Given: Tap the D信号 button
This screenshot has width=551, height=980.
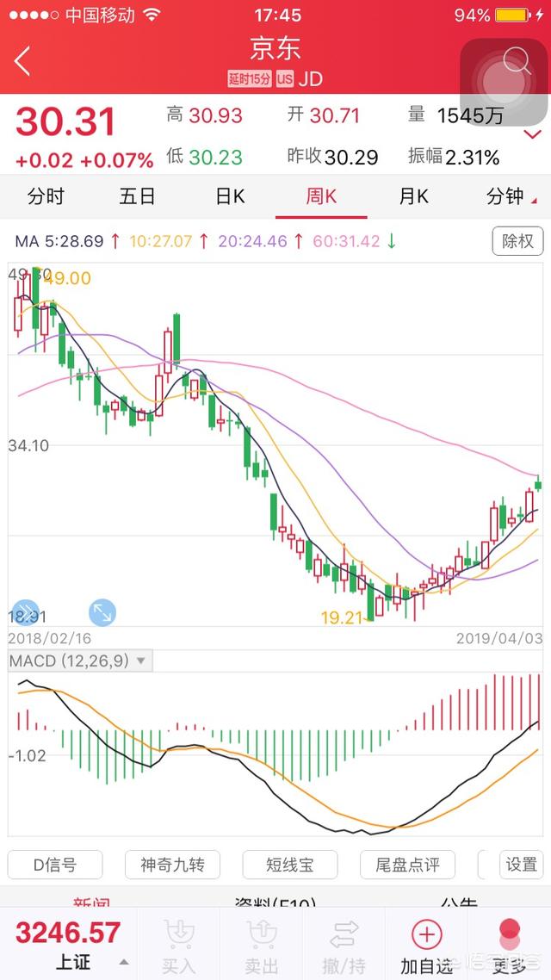Looking at the screenshot, I should point(55,865).
